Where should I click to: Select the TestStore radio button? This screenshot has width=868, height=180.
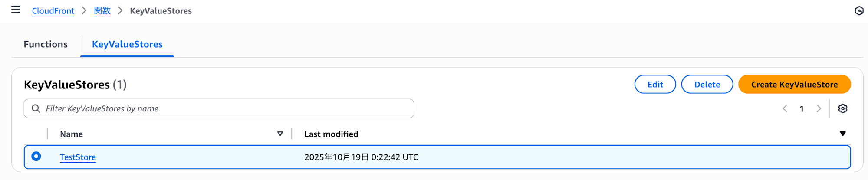point(36,156)
